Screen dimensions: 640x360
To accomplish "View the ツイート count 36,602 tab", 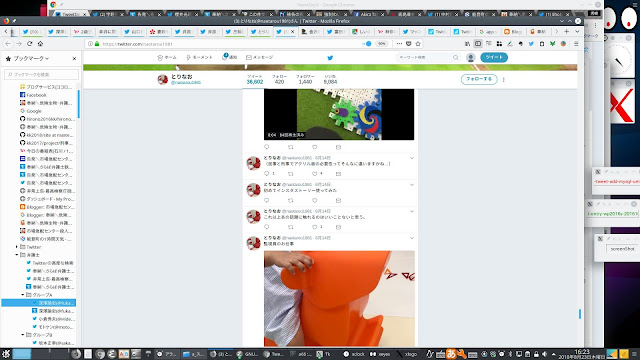I will click(255, 80).
